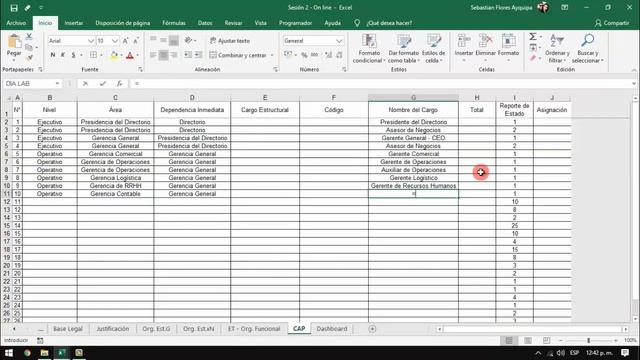Toggle underline S formatting
The image size is (640, 360).
(73, 55)
